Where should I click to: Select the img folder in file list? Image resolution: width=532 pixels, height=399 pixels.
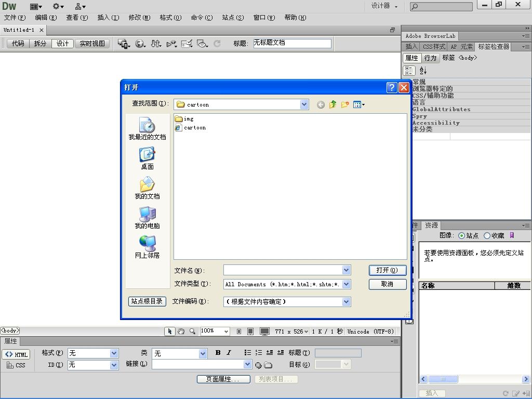point(184,119)
